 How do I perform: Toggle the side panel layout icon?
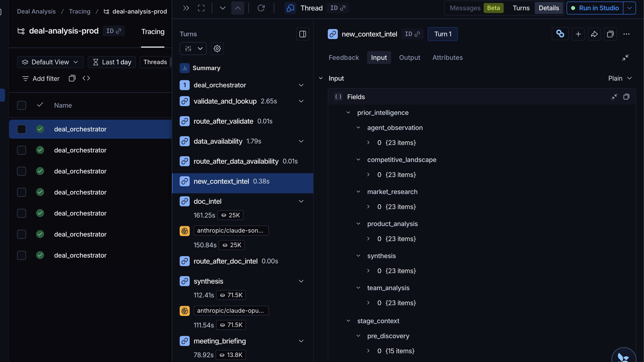[x=303, y=34]
